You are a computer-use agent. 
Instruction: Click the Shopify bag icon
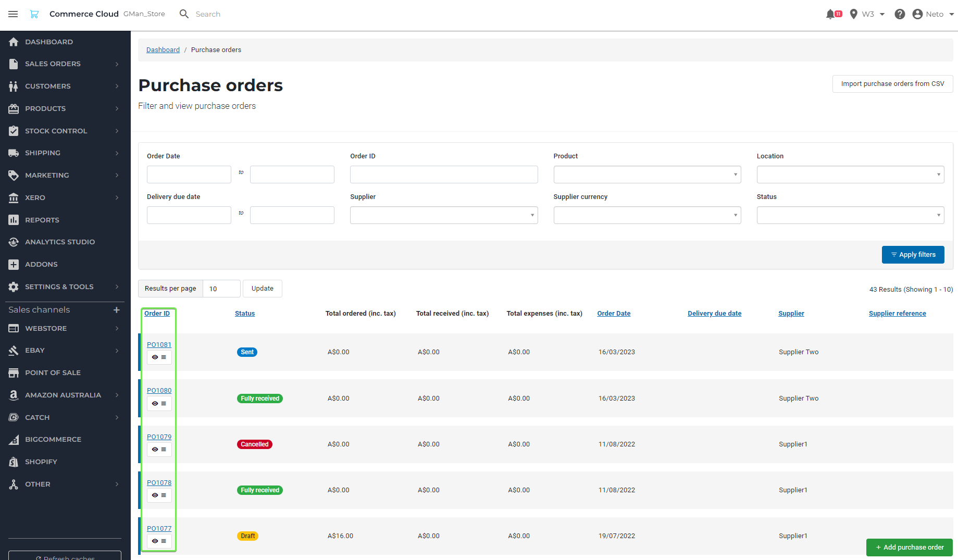point(14,462)
